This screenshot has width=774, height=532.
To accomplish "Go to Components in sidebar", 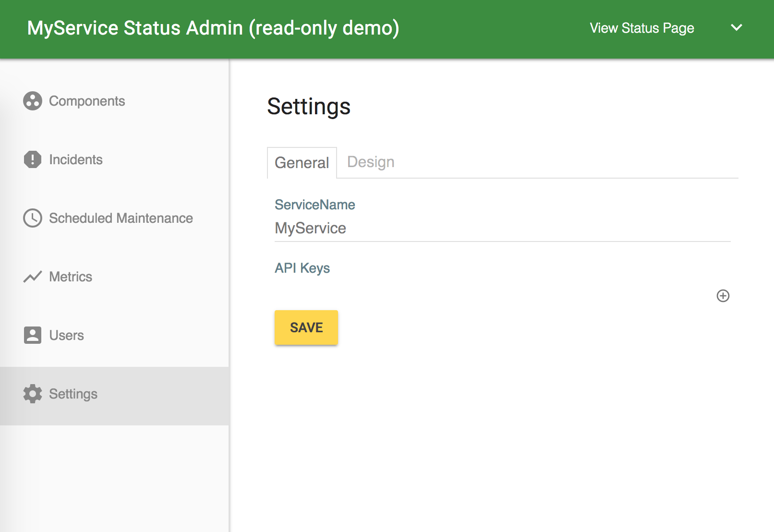I will [87, 101].
